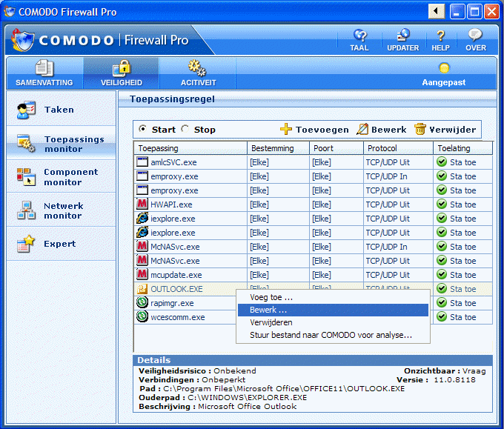Click the wcescomm.exe green sync icon
504x429 pixels.
[x=142, y=316]
